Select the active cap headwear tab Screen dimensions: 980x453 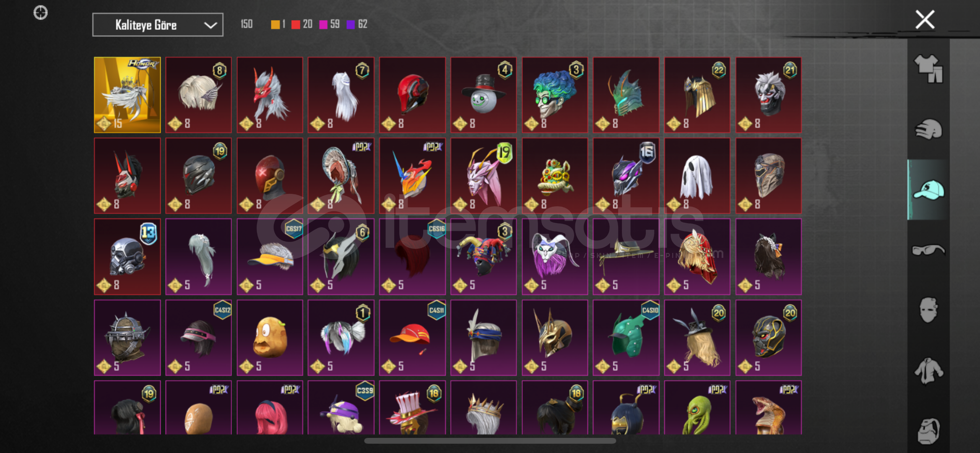tap(928, 190)
